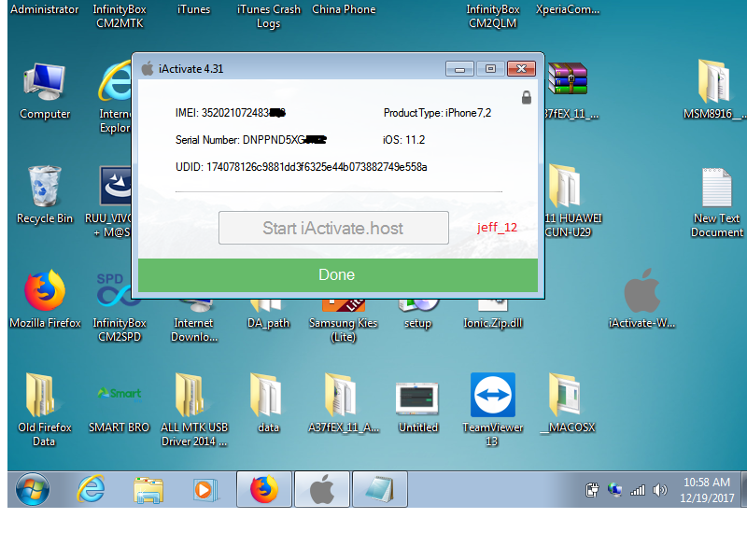Select the ALL MTK USB Driver 2014 folder
Image resolution: width=747 pixels, height=560 pixels.
(x=194, y=409)
